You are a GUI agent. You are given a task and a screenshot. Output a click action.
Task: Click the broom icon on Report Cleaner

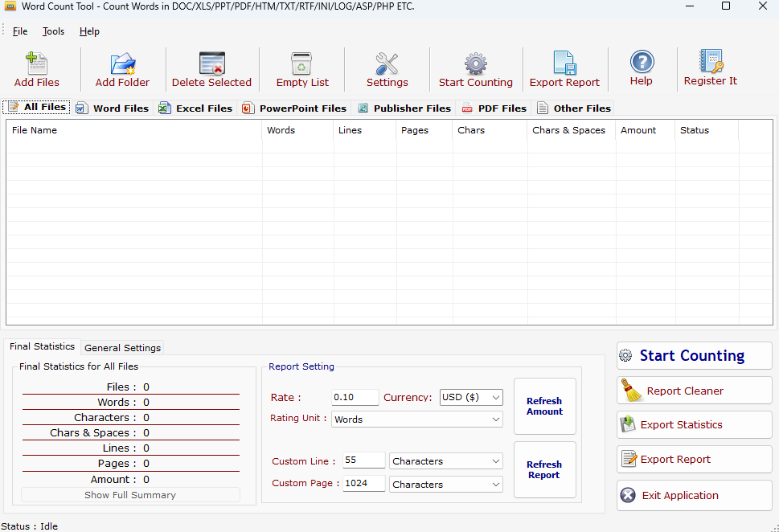(631, 391)
